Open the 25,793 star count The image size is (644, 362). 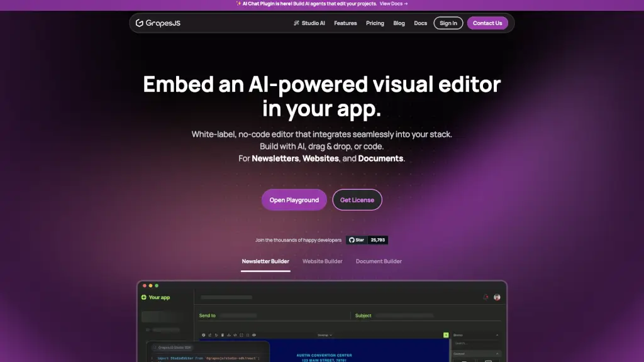[377, 240]
